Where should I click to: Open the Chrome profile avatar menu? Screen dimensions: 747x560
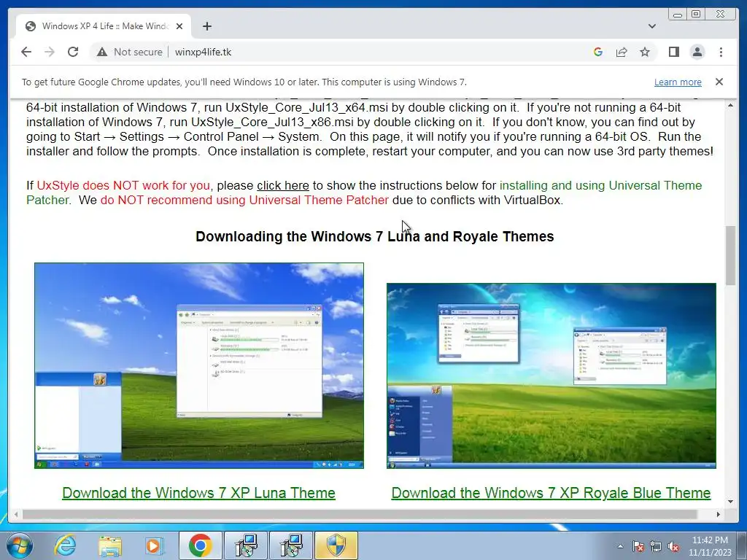tap(697, 52)
